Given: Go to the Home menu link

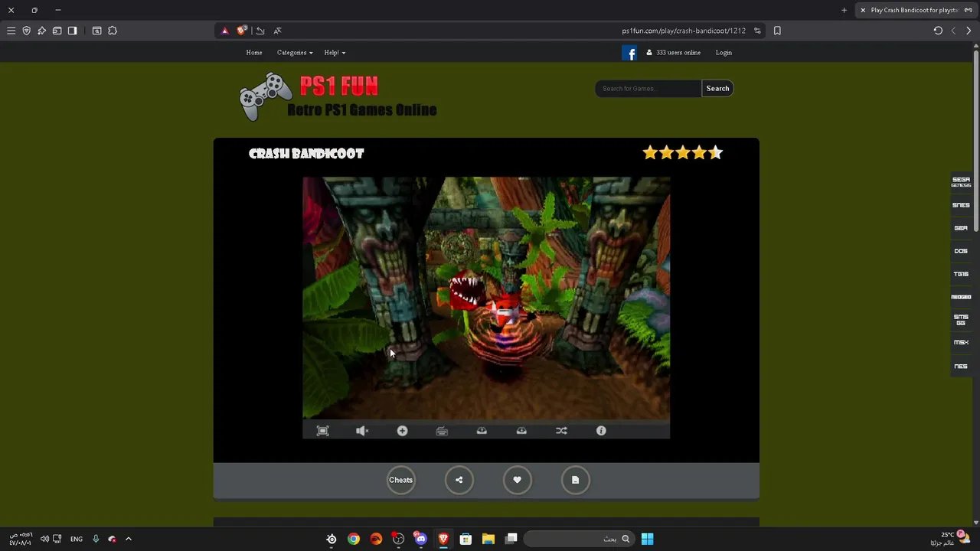Looking at the screenshot, I should point(254,53).
